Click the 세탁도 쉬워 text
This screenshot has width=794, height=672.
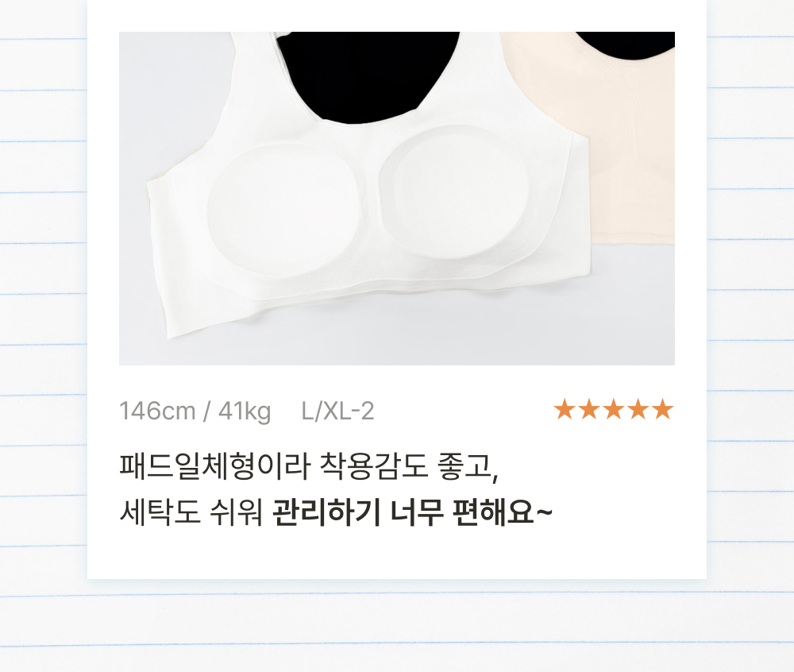[191, 512]
